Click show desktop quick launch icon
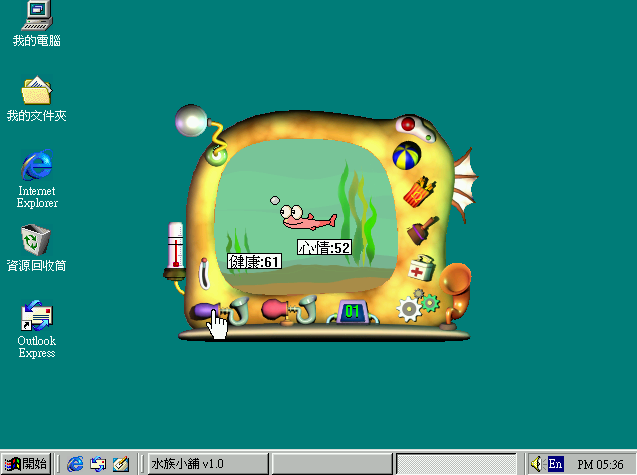 121,464
